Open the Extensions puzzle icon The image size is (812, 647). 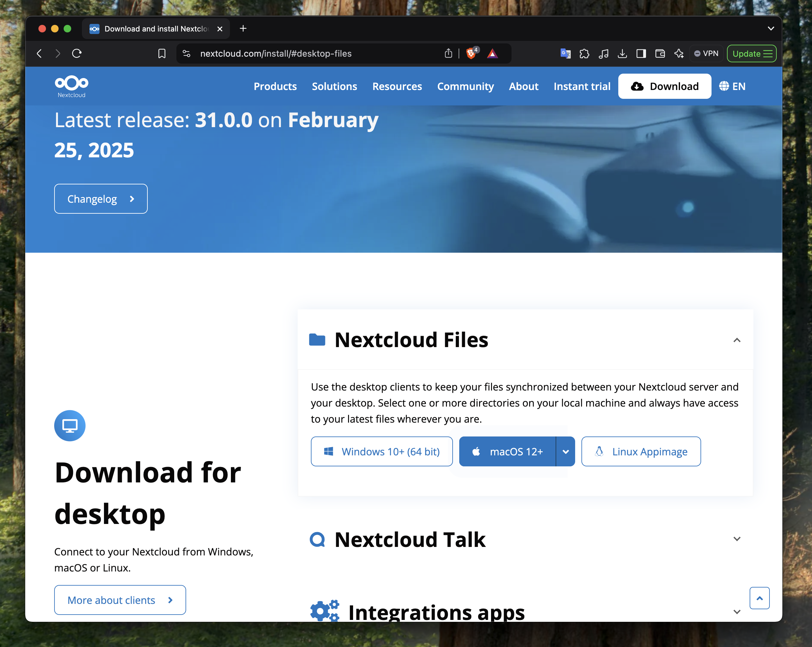coord(584,53)
